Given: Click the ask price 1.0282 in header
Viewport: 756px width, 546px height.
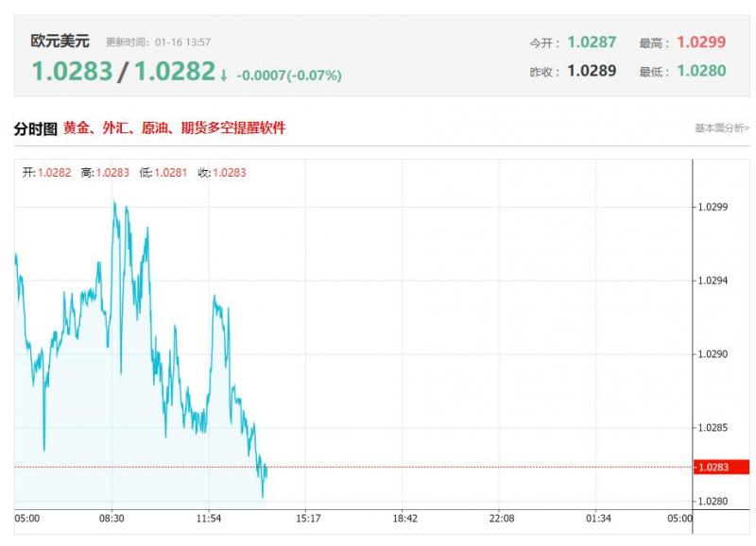Looking at the screenshot, I should (x=175, y=72).
